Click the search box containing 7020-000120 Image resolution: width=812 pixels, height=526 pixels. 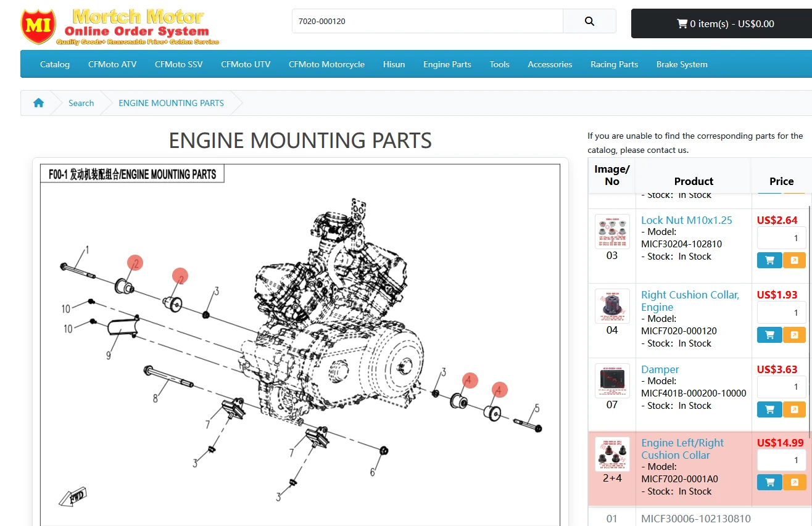427,21
